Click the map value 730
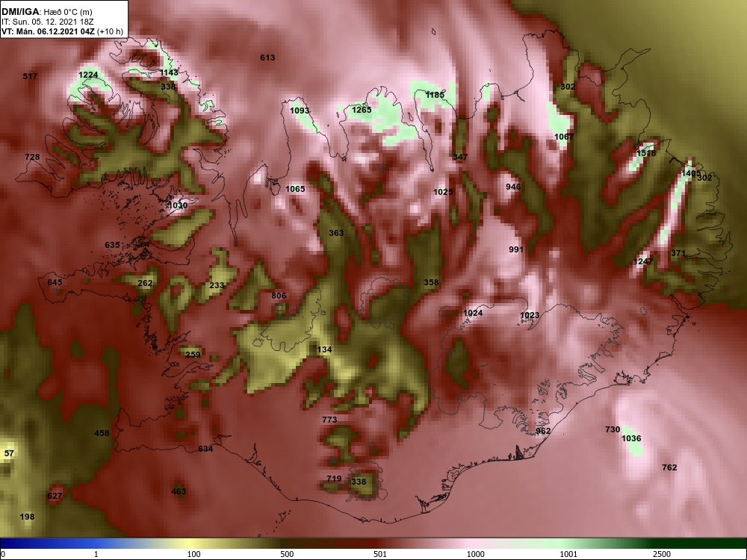747x560 pixels. pyautogui.click(x=613, y=429)
